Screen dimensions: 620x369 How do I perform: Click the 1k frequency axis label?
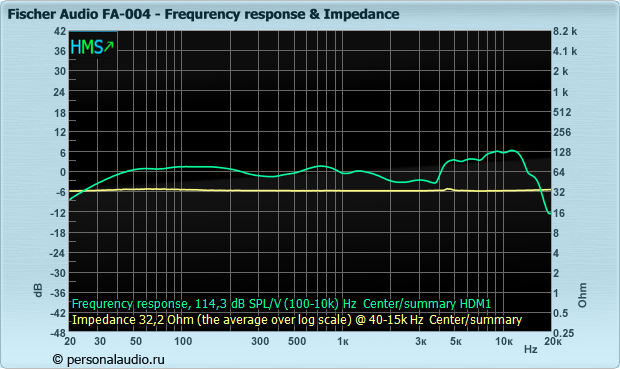click(x=343, y=342)
